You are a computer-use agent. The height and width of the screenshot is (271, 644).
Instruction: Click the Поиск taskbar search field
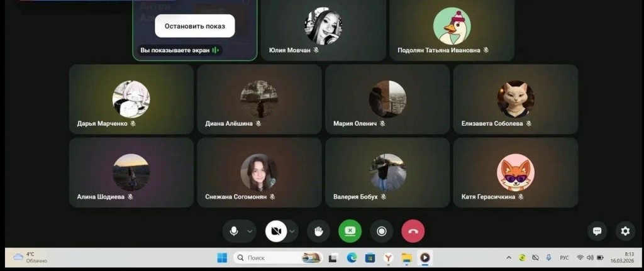pyautogui.click(x=279, y=258)
